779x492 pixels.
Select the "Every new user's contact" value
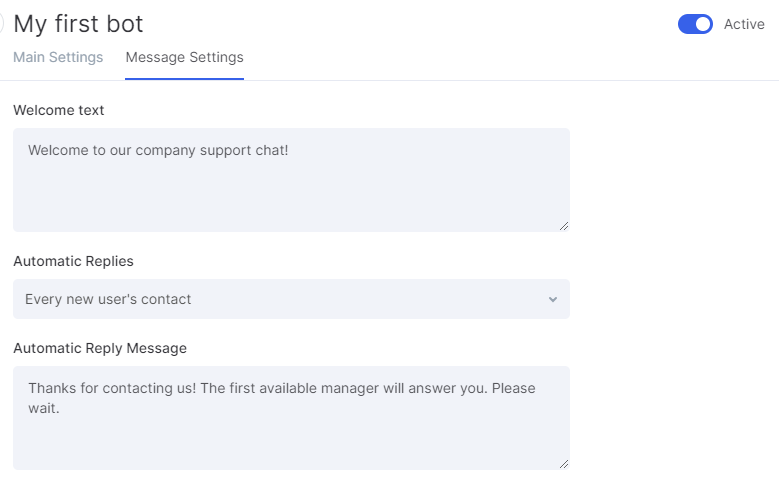click(108, 299)
